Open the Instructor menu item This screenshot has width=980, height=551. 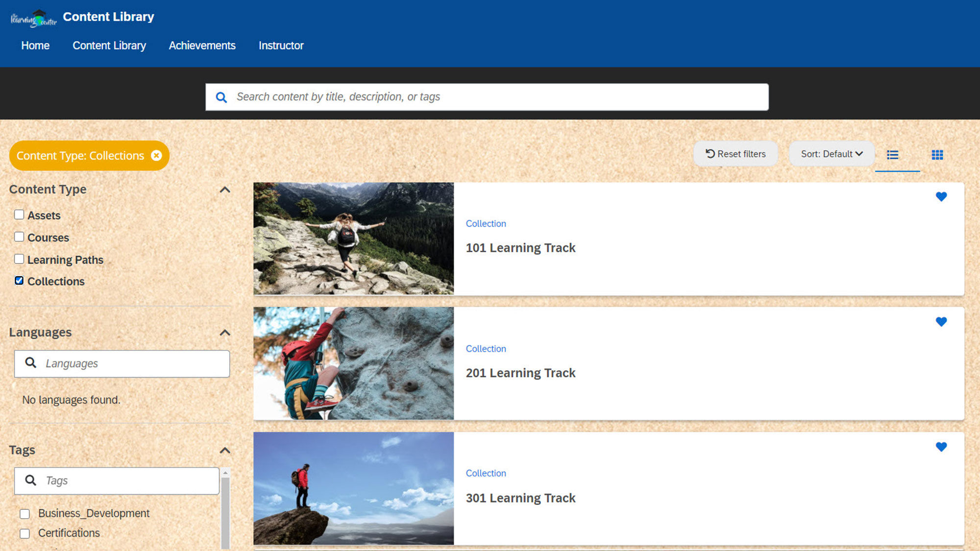281,46
